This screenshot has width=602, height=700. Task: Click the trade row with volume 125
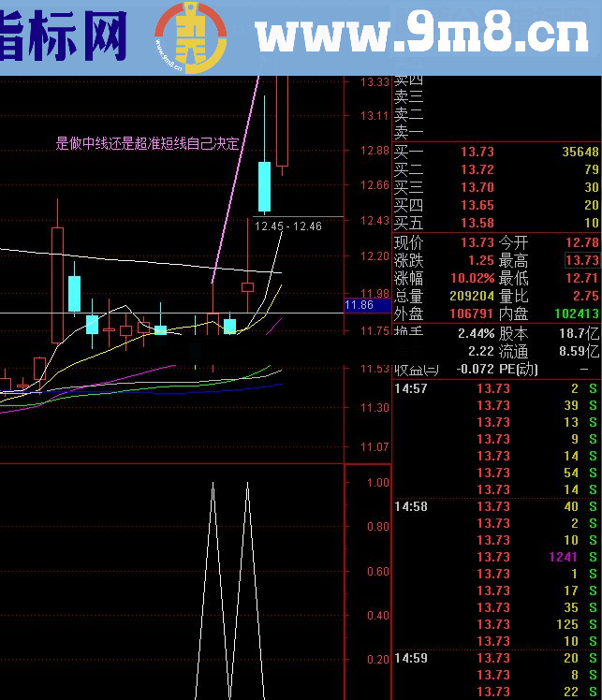(496, 624)
